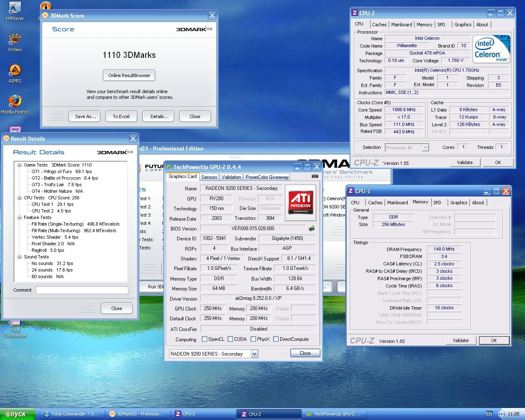Screen dimensions: 525x420
Task: Click the CPU-Z Memory window title icon
Action: (x=351, y=191)
